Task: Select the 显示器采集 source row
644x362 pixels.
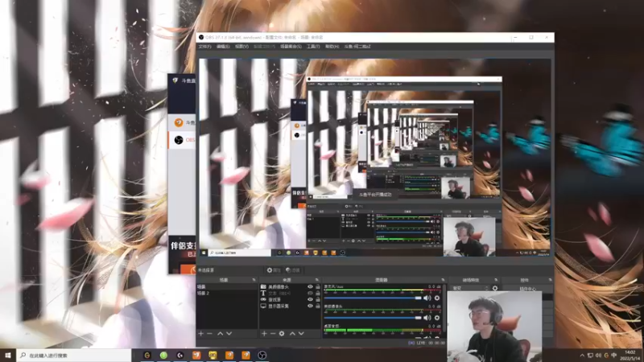Action: (x=290, y=306)
